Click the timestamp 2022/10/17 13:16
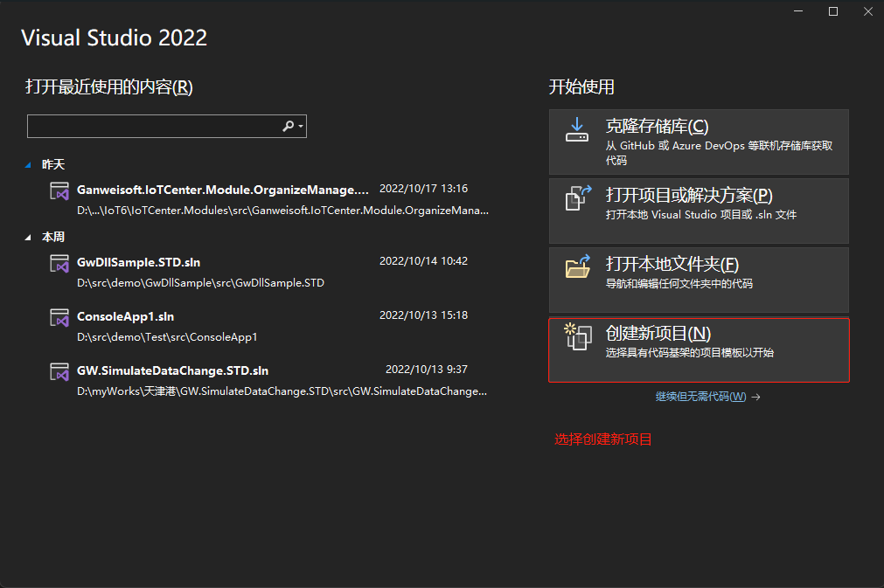Image resolution: width=884 pixels, height=588 pixels. click(x=423, y=188)
